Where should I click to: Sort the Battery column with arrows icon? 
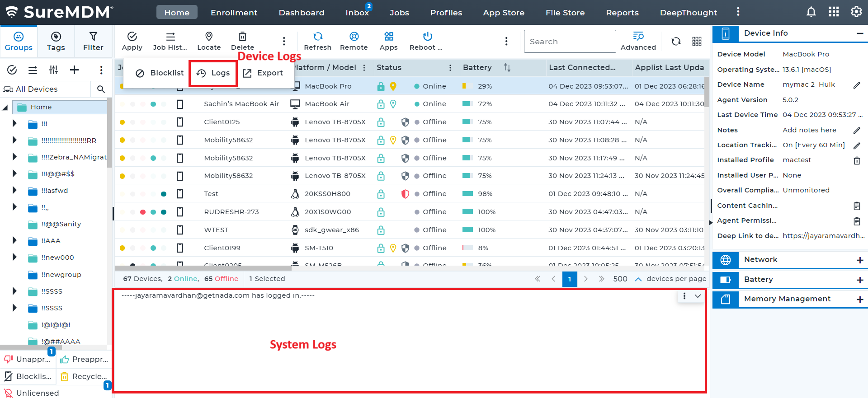(507, 68)
